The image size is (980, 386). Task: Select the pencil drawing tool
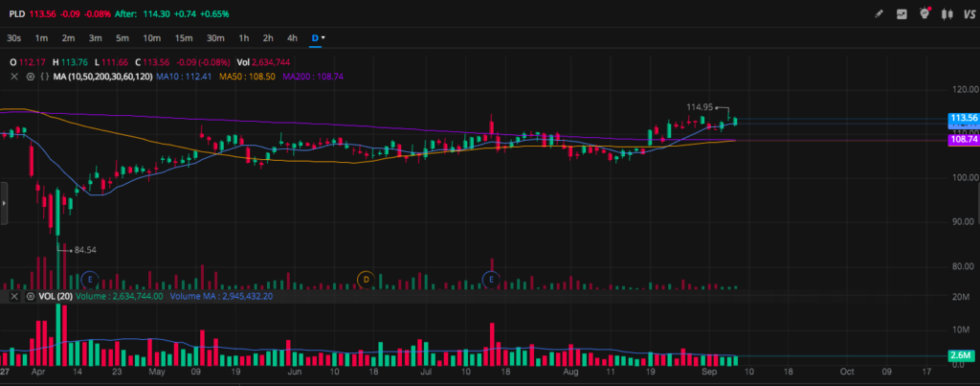pyautogui.click(x=880, y=14)
